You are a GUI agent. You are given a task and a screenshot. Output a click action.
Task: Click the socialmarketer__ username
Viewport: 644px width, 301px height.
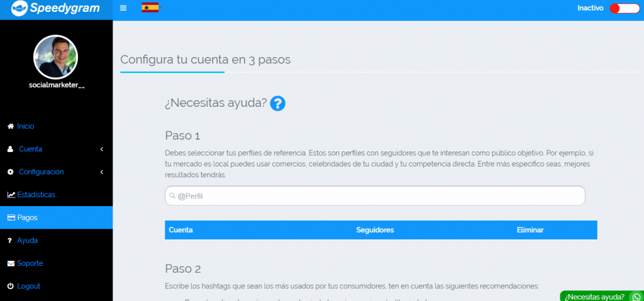point(57,85)
